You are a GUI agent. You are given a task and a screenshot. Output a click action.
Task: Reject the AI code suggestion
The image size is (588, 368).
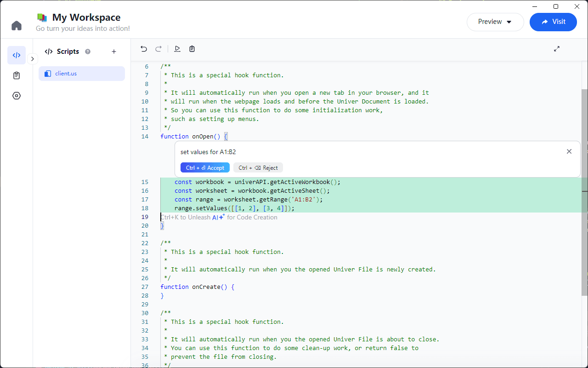pyautogui.click(x=258, y=168)
